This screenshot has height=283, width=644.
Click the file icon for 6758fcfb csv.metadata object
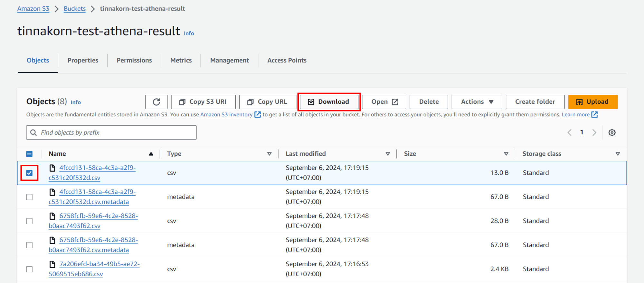click(x=52, y=240)
